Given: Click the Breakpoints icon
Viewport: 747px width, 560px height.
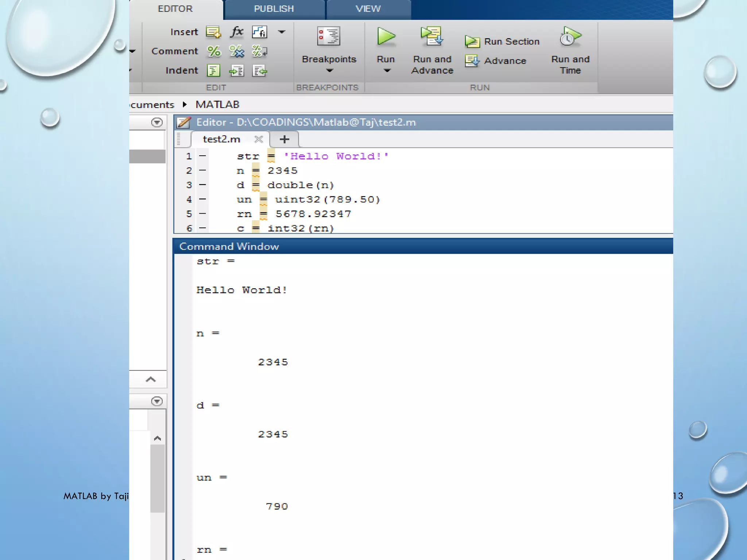Looking at the screenshot, I should (x=329, y=36).
